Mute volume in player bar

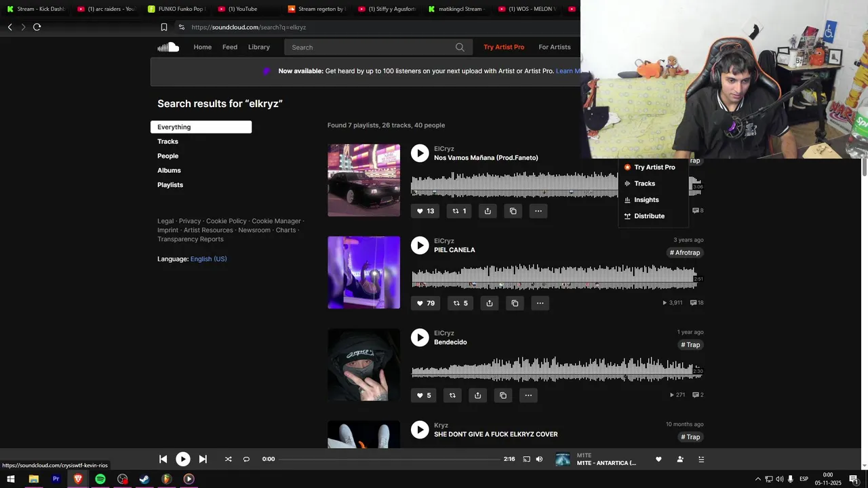tap(539, 459)
